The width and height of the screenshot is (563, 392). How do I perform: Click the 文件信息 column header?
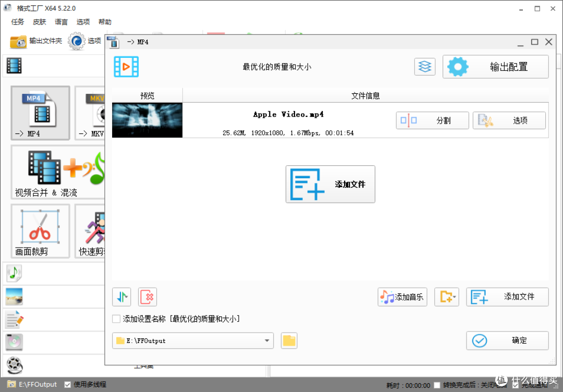[x=365, y=95]
